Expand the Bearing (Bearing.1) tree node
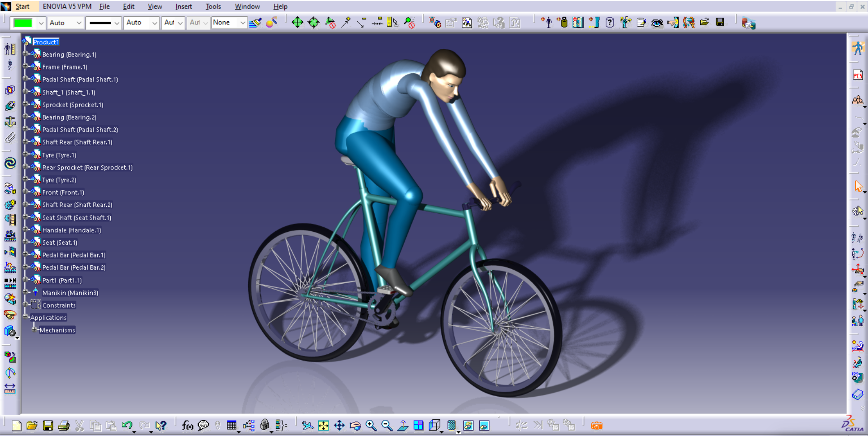Image resolution: width=868 pixels, height=436 pixels. (25, 54)
